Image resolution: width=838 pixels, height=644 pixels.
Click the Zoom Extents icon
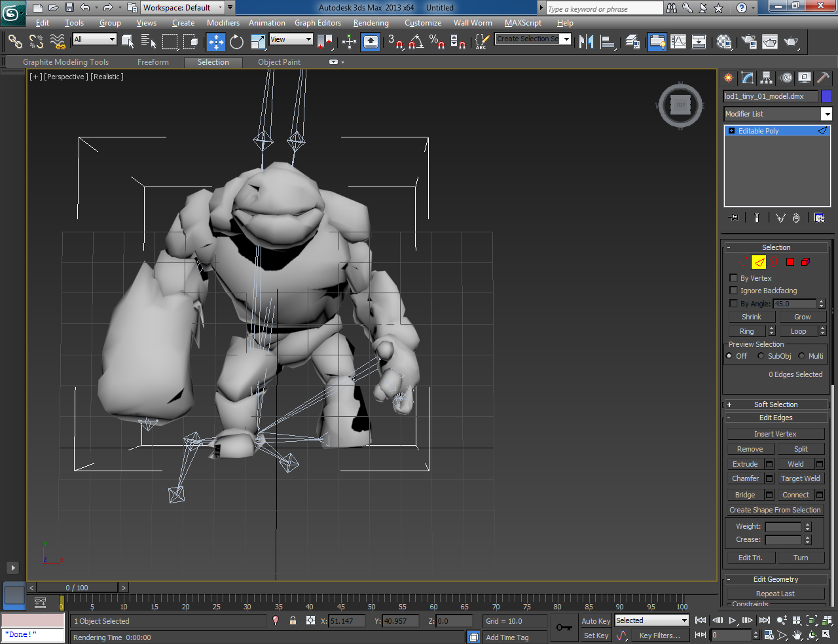(812, 620)
